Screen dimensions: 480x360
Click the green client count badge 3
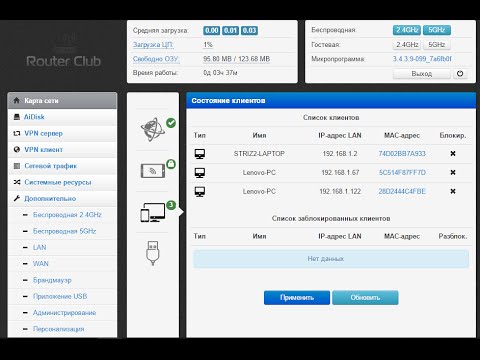coord(171,205)
